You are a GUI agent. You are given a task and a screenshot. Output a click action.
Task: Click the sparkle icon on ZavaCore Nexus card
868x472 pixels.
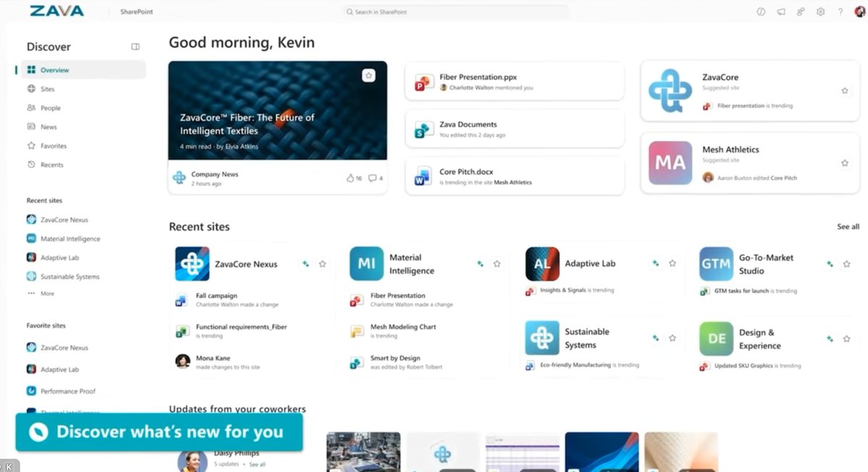[305, 264]
